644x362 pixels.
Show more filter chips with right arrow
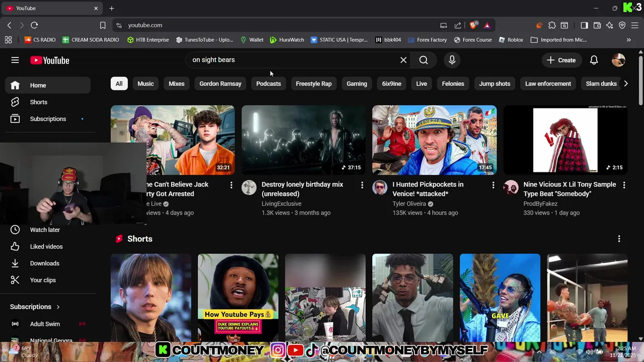626,83
